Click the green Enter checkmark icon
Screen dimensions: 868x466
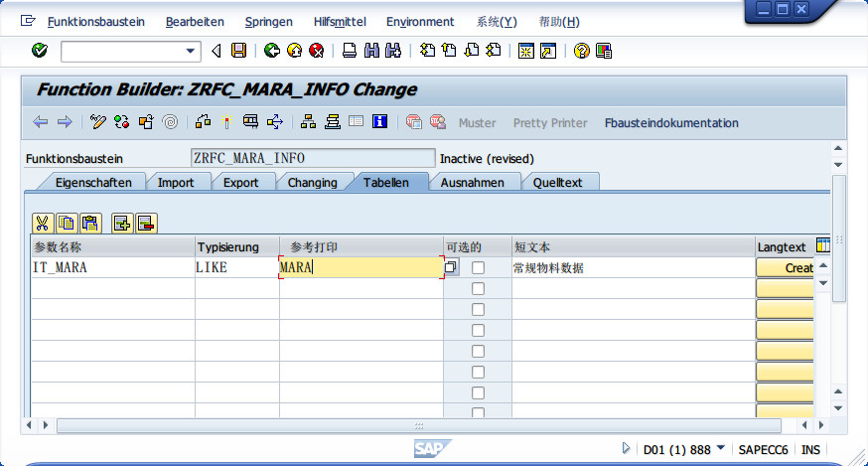click(x=40, y=51)
